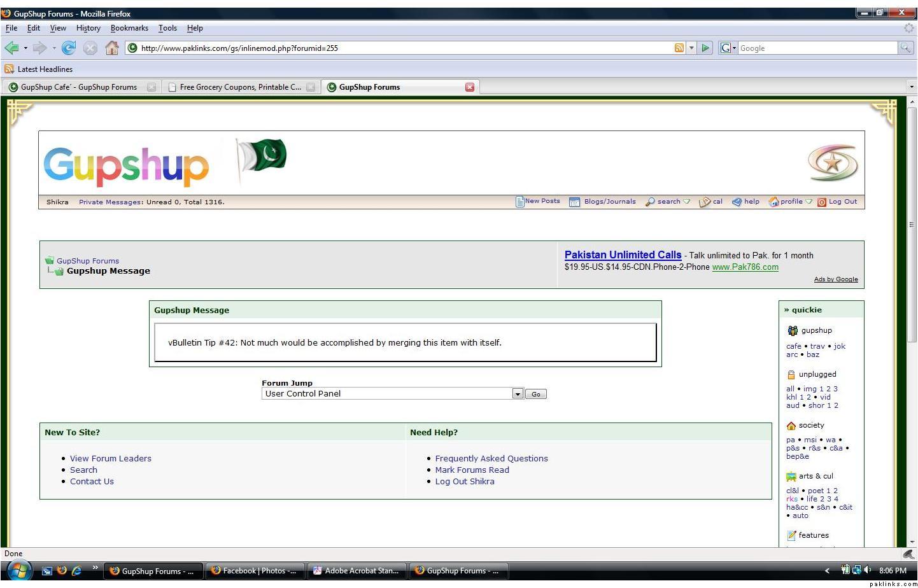Open the Bookmarks menu
The image size is (918, 588).
coord(129,28)
